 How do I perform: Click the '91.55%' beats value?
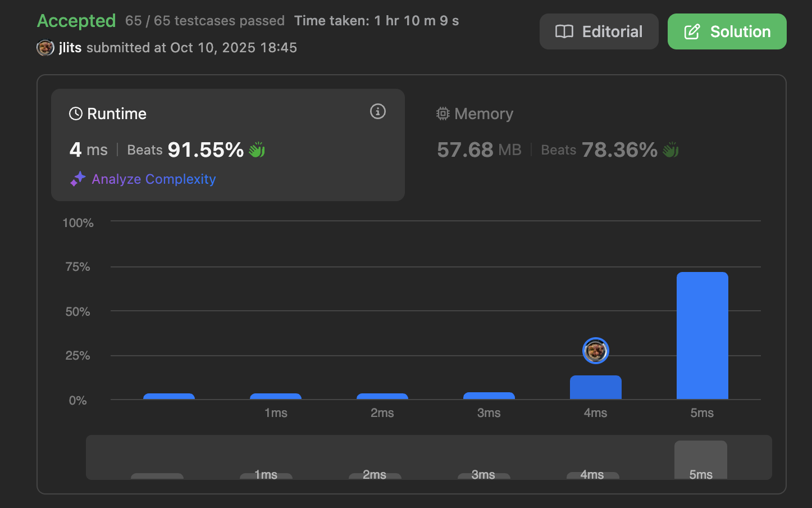206,149
